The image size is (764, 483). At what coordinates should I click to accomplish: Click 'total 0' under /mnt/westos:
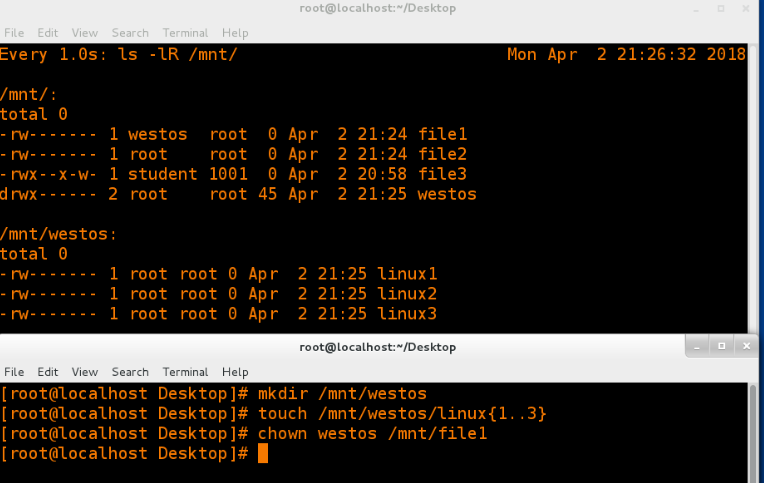point(34,254)
